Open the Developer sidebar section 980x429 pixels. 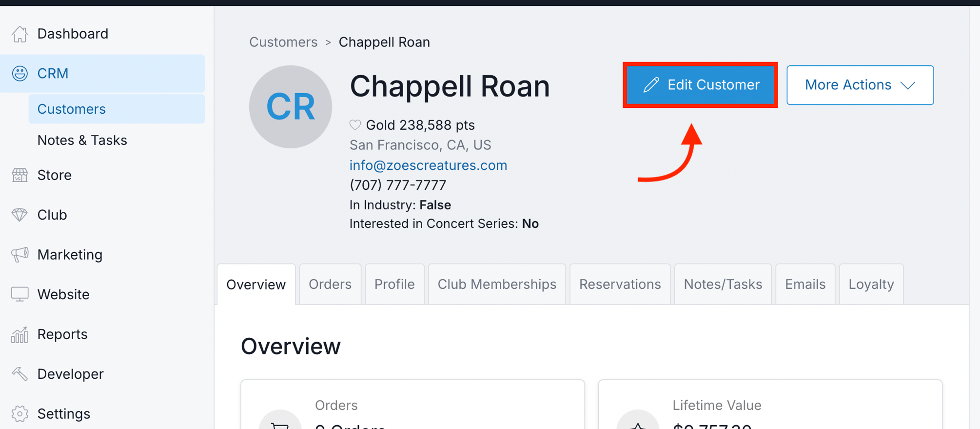tap(102, 374)
